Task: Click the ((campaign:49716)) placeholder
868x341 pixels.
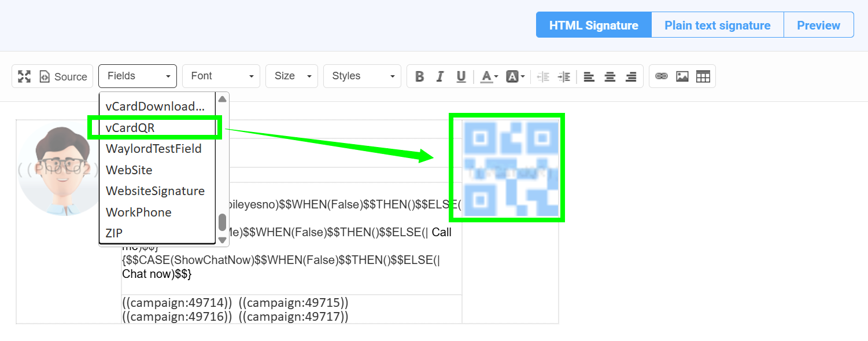Action: (178, 316)
